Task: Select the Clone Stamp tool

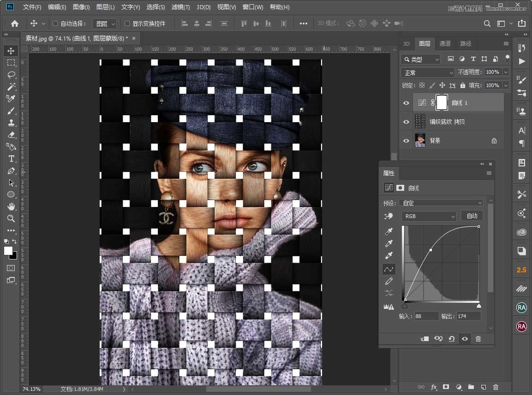Action: click(11, 123)
